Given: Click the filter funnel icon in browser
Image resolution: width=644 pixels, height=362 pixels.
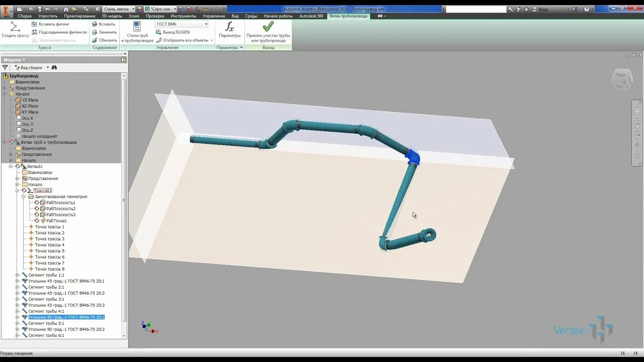Looking at the screenshot, I should pos(5,67).
